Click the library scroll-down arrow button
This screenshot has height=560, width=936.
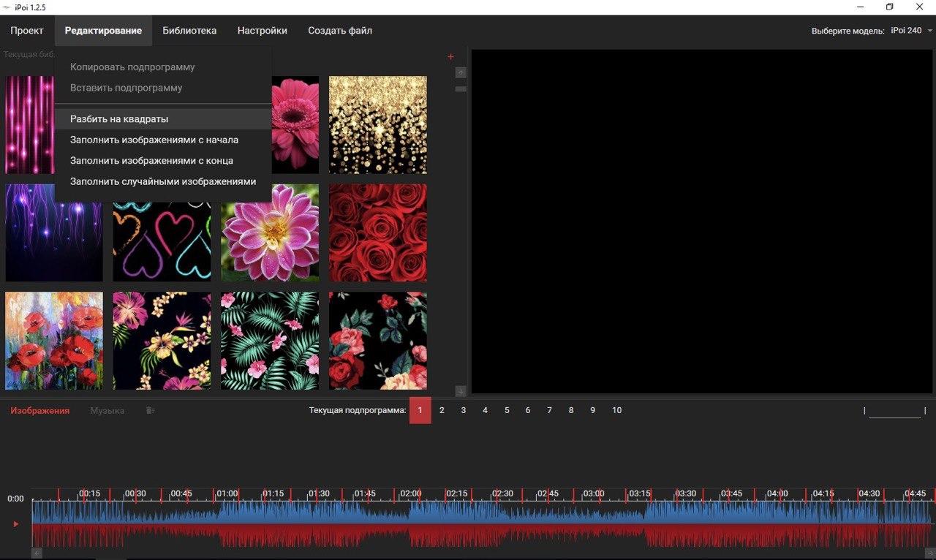pyautogui.click(x=461, y=391)
